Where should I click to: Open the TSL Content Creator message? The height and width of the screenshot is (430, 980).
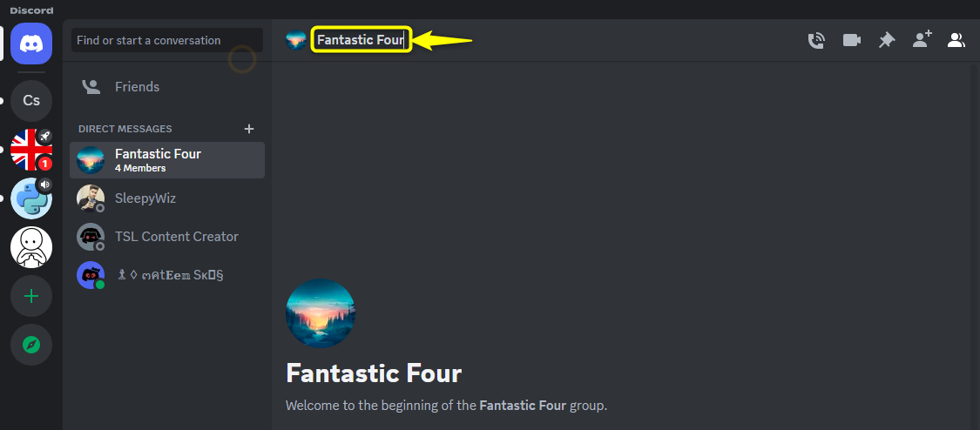click(167, 237)
